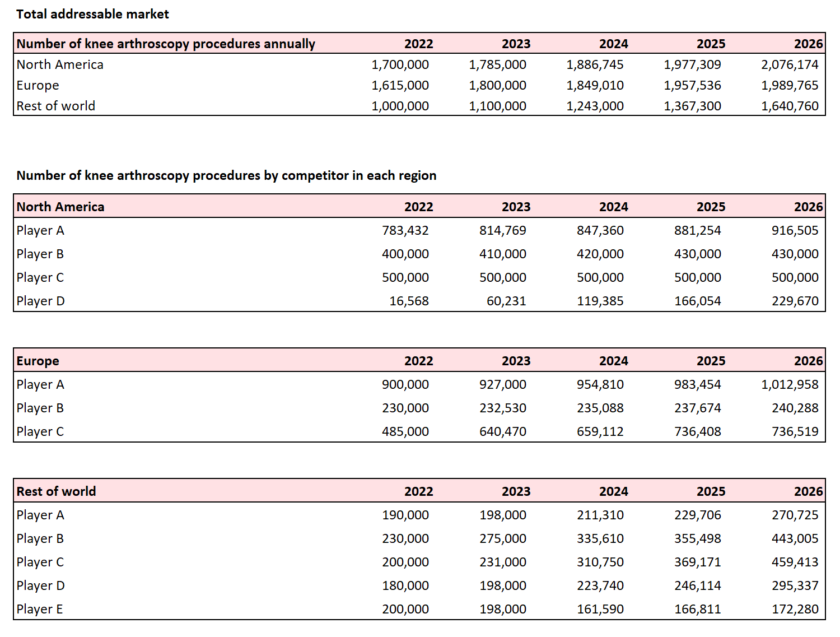Click Europe Player B 2025 value 237,674
The width and height of the screenshot is (840, 637).
click(x=697, y=408)
